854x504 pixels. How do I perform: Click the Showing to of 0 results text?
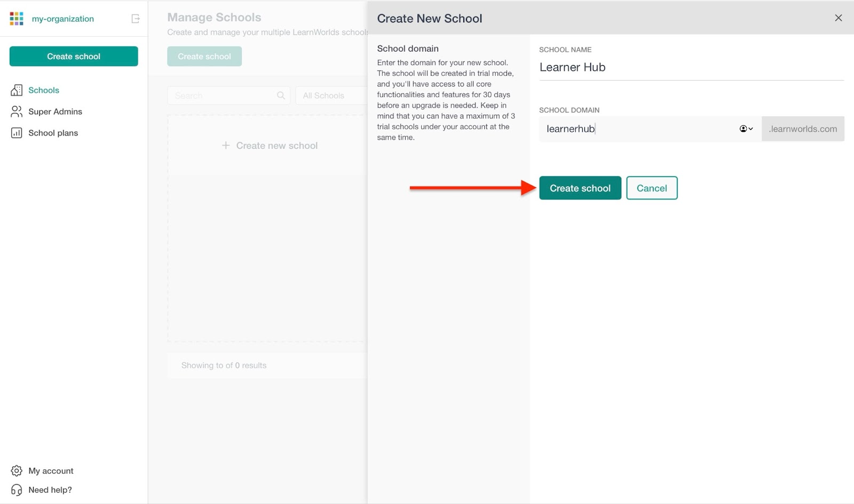(x=224, y=365)
